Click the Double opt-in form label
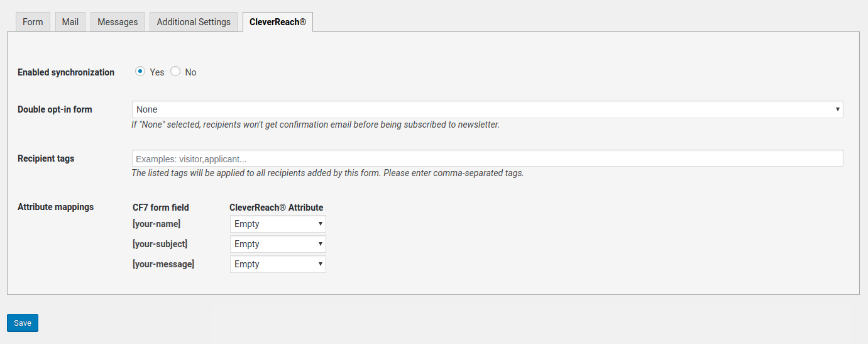The image size is (868, 344). (x=55, y=109)
